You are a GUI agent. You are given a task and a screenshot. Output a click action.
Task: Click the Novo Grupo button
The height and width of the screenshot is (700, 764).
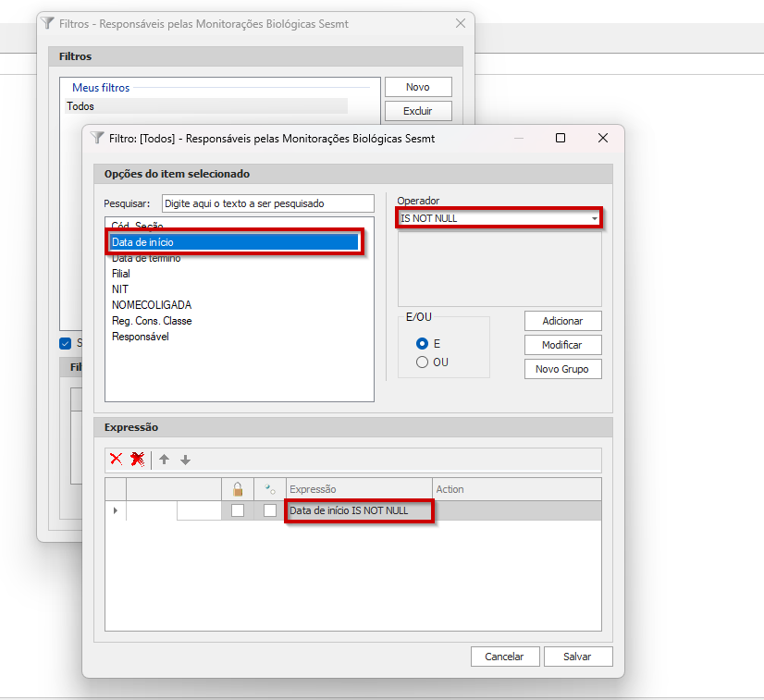562,369
